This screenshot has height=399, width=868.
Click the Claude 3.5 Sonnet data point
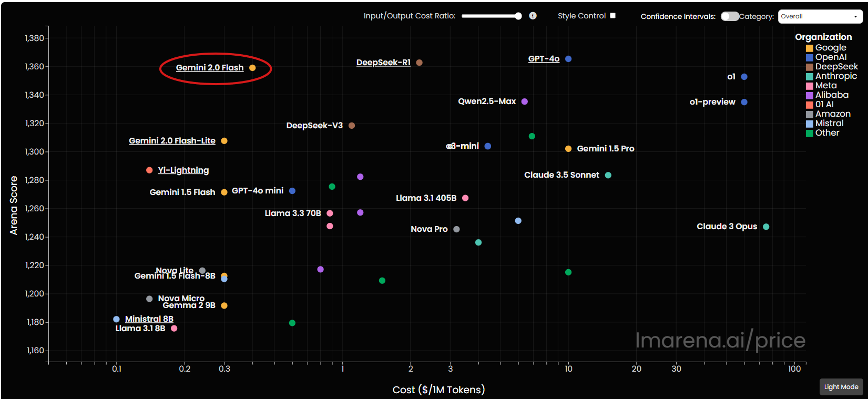[x=608, y=175]
